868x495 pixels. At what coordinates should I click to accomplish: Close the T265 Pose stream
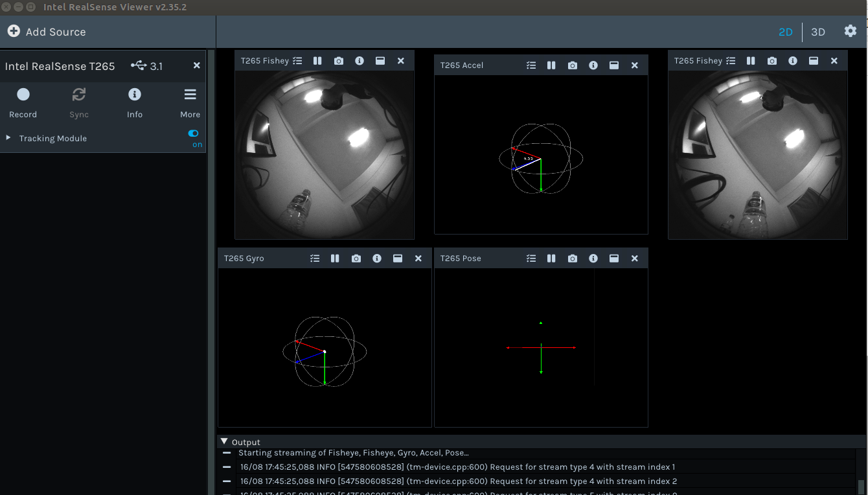point(635,259)
